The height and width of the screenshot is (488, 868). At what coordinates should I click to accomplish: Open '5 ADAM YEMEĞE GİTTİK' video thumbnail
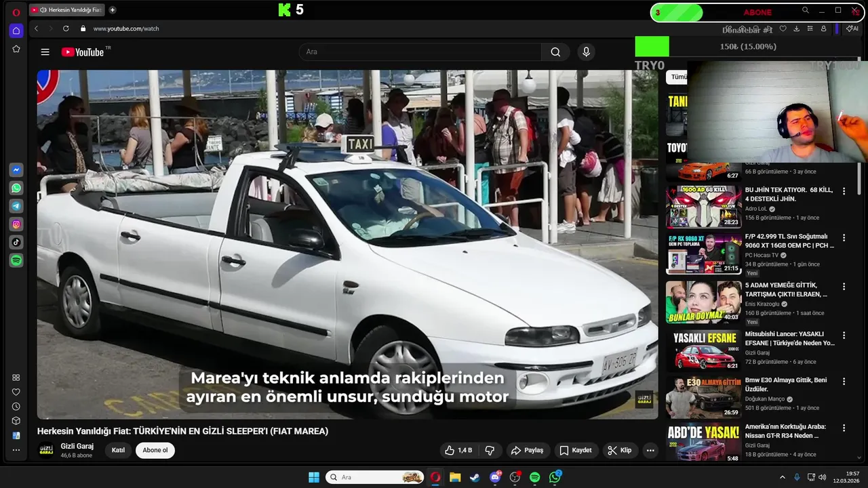click(x=703, y=302)
